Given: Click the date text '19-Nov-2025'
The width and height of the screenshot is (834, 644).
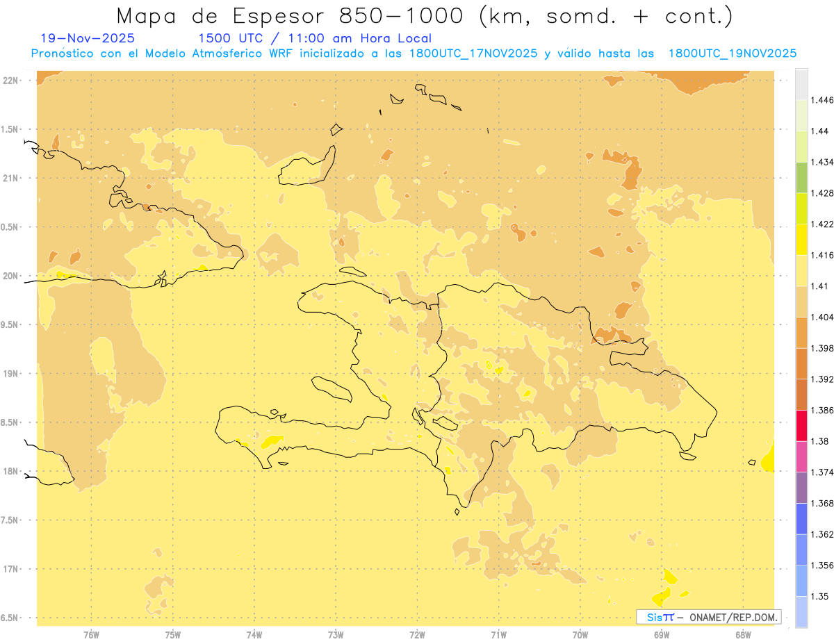Looking at the screenshot, I should tap(88, 38).
